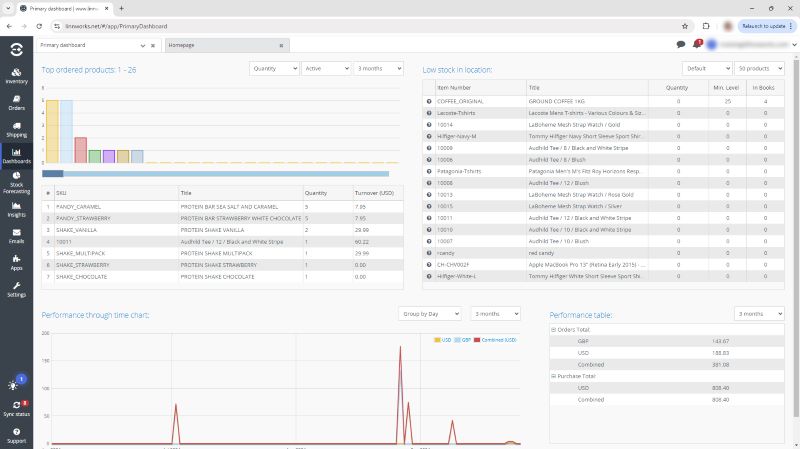Open Sync status in sidebar
This screenshot has width=800, height=449.
click(x=16, y=409)
